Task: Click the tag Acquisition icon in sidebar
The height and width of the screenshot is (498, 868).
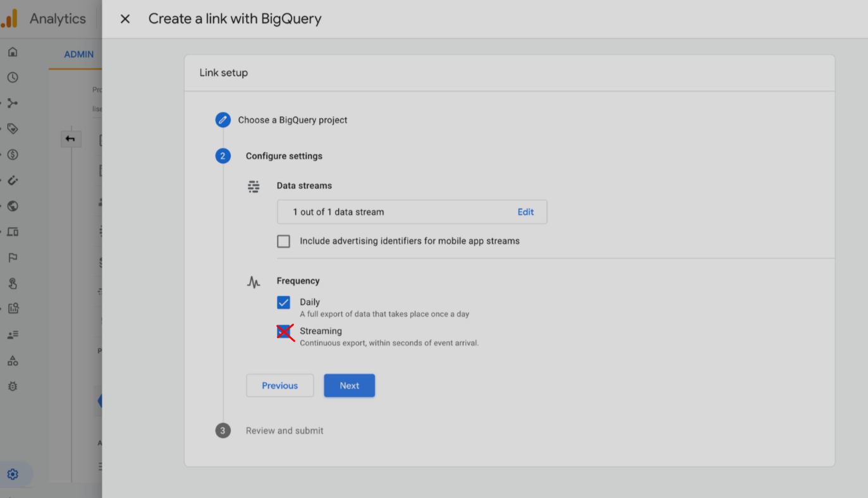Action: pyautogui.click(x=13, y=129)
